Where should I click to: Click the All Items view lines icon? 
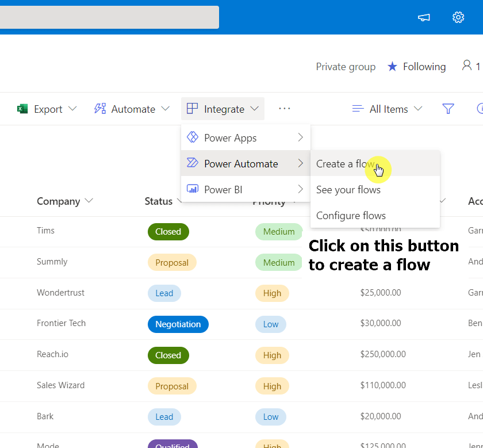point(358,109)
